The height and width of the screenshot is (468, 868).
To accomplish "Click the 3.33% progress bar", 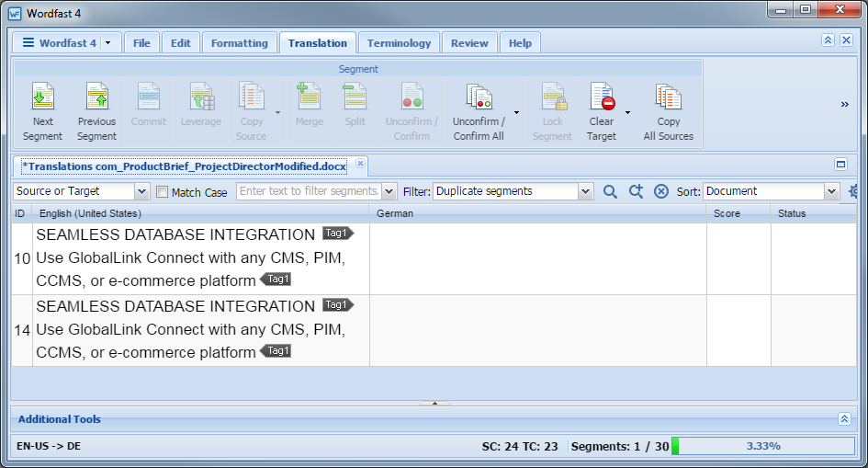I will [x=763, y=446].
